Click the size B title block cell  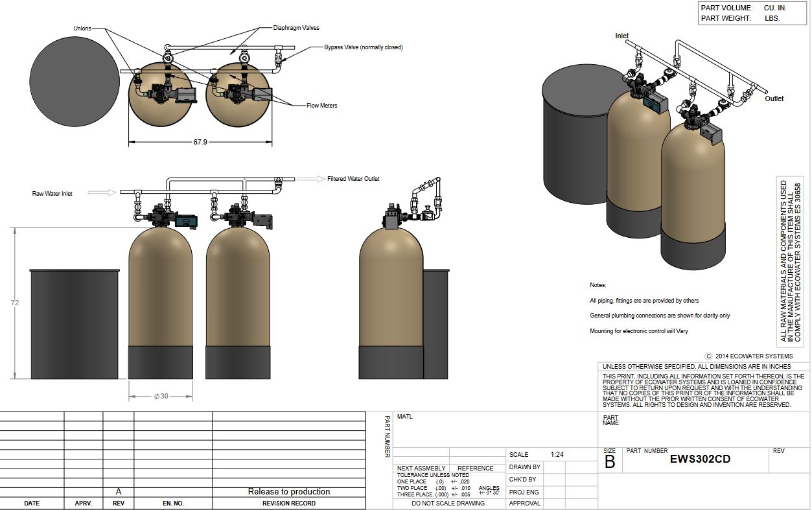610,459
